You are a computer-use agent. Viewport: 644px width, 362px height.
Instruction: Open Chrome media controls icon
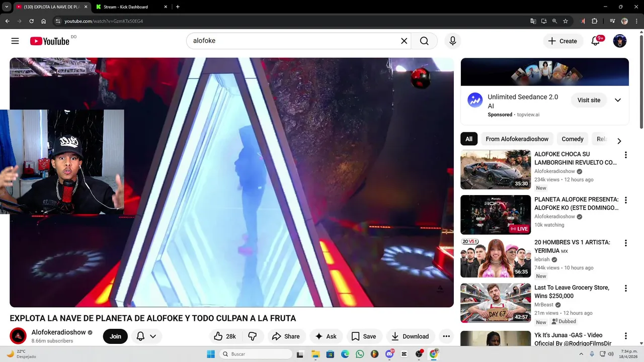[x=612, y=21]
